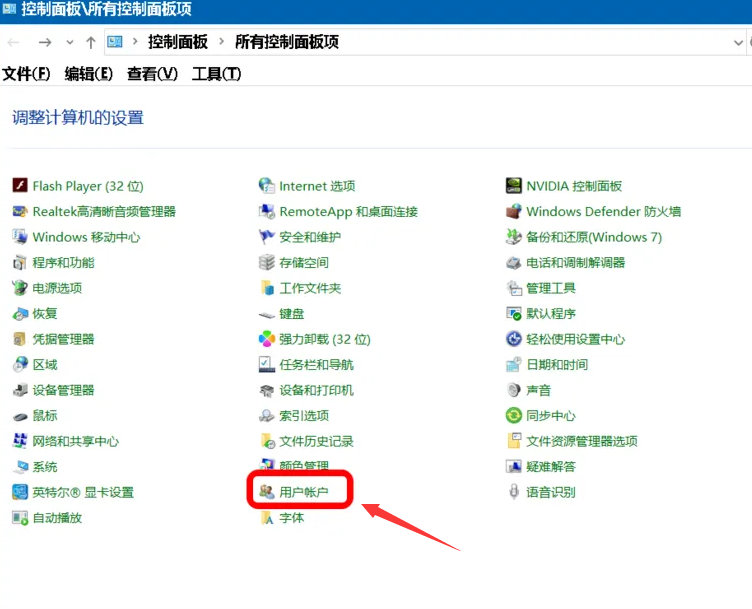Open the 用户帐户 icon

point(267,492)
